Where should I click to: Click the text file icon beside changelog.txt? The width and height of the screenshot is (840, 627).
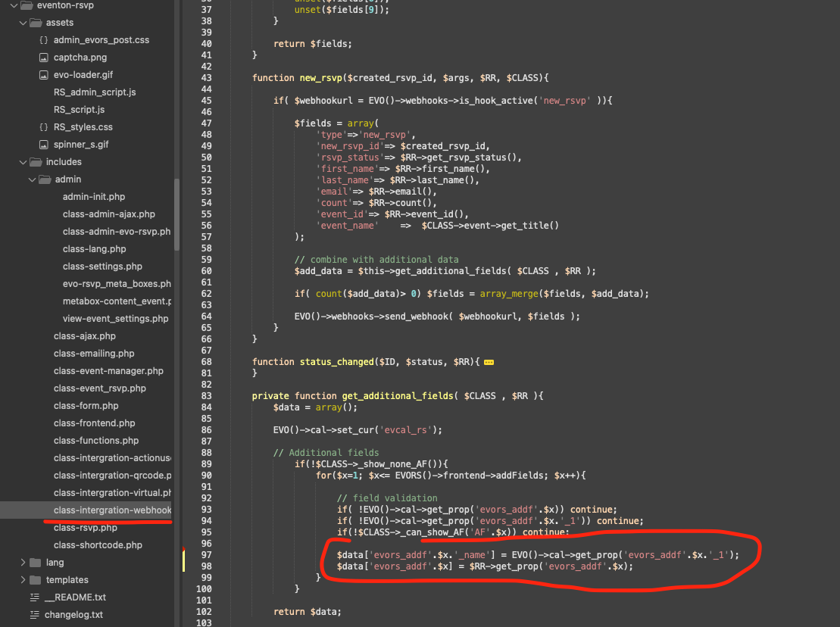35,615
